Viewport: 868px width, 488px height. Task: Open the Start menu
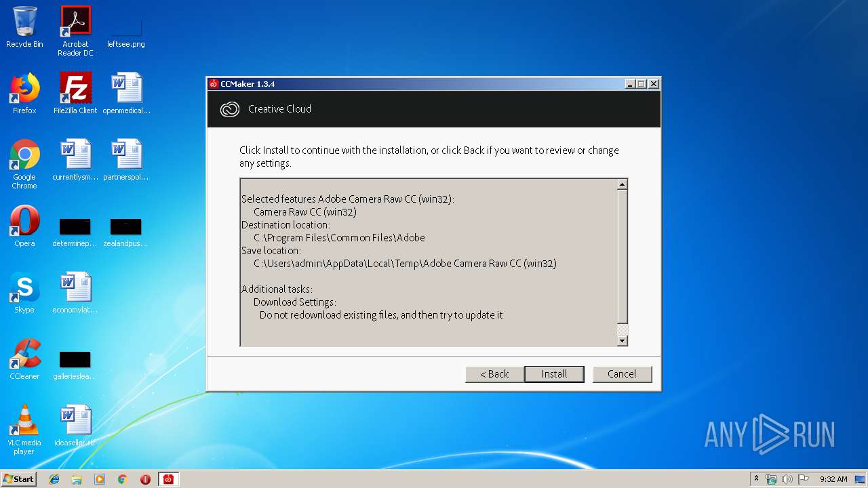coord(19,479)
